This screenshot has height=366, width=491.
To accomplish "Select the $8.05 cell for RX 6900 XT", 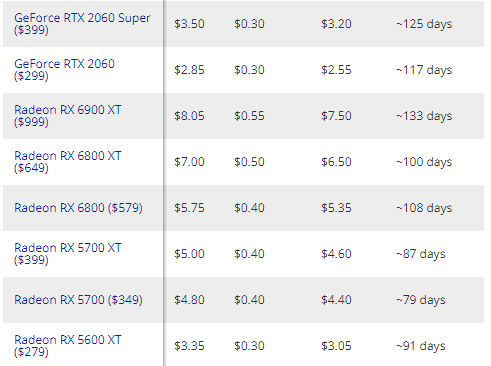I will pyautogui.click(x=189, y=116).
